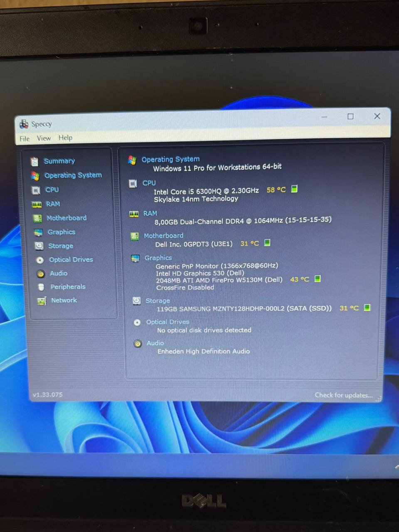This screenshot has height=532, width=399.
Task: Click the Storage heading in summary pane
Action: click(158, 300)
